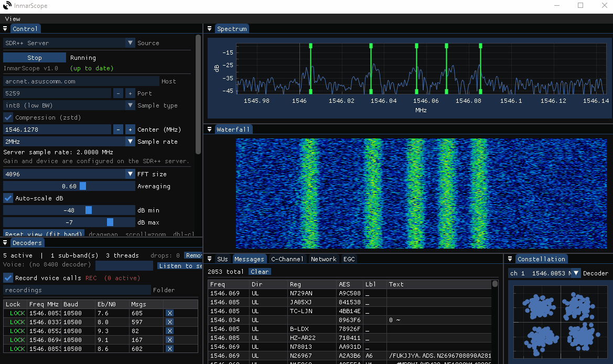The image size is (613, 364).
Task: Remove the 1546.0694 decoder with its X
Action: (169, 340)
